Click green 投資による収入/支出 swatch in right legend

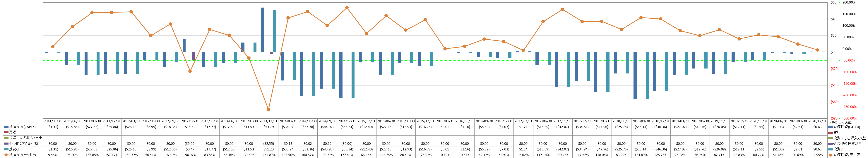[830, 138]
